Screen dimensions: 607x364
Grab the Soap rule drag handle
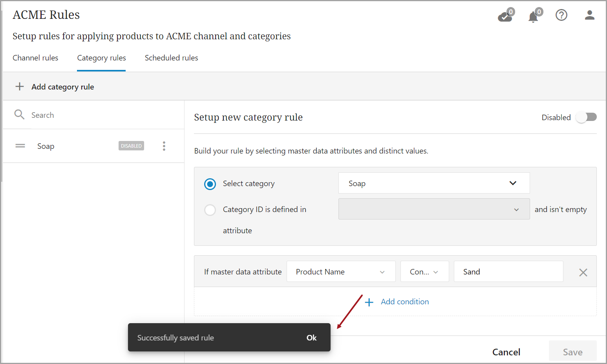(x=20, y=146)
